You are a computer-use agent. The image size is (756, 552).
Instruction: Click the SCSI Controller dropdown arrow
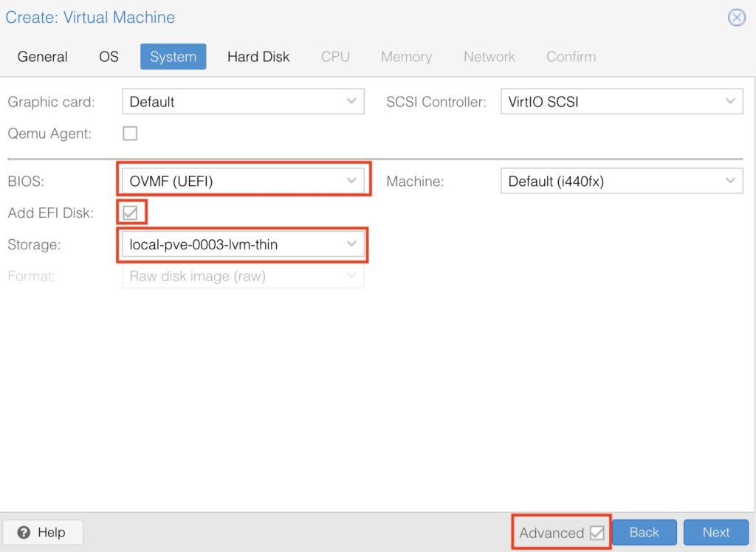click(x=730, y=101)
